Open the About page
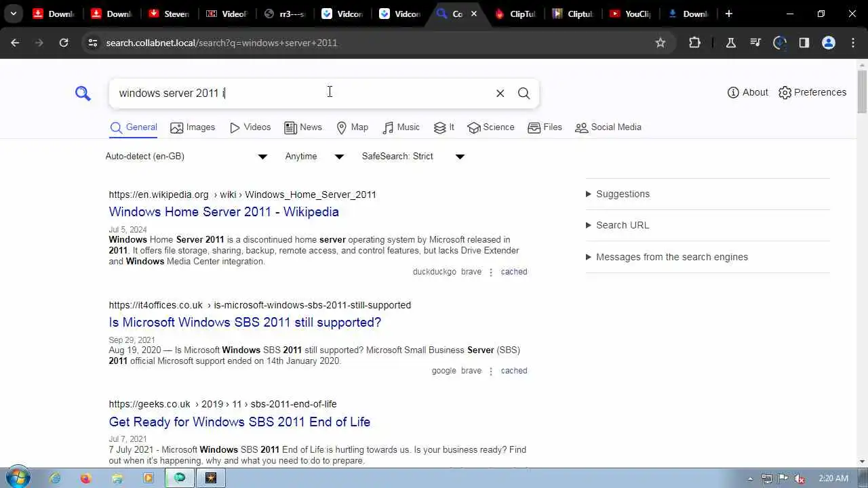Viewport: 868px width, 488px height. tap(747, 92)
